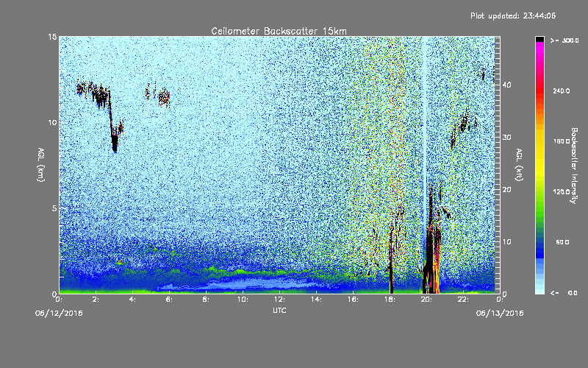Click the 30 kft tick label on the right axis
The image size is (588, 368).
point(506,137)
